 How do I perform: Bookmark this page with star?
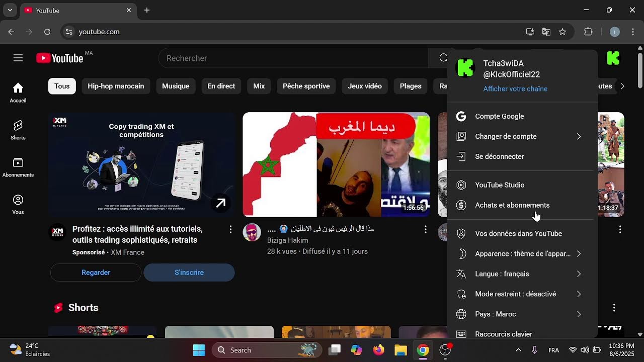point(562,32)
